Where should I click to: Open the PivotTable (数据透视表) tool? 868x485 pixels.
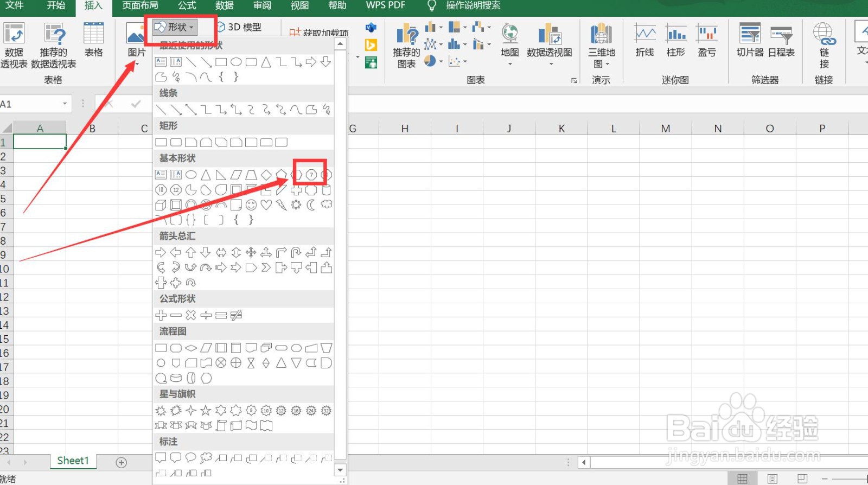click(x=14, y=46)
